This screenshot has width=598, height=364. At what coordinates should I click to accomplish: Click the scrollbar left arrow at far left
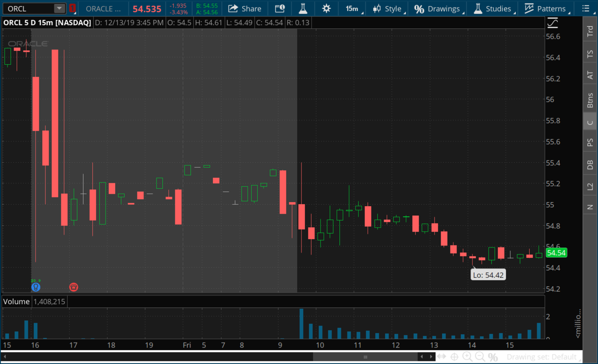click(x=4, y=357)
